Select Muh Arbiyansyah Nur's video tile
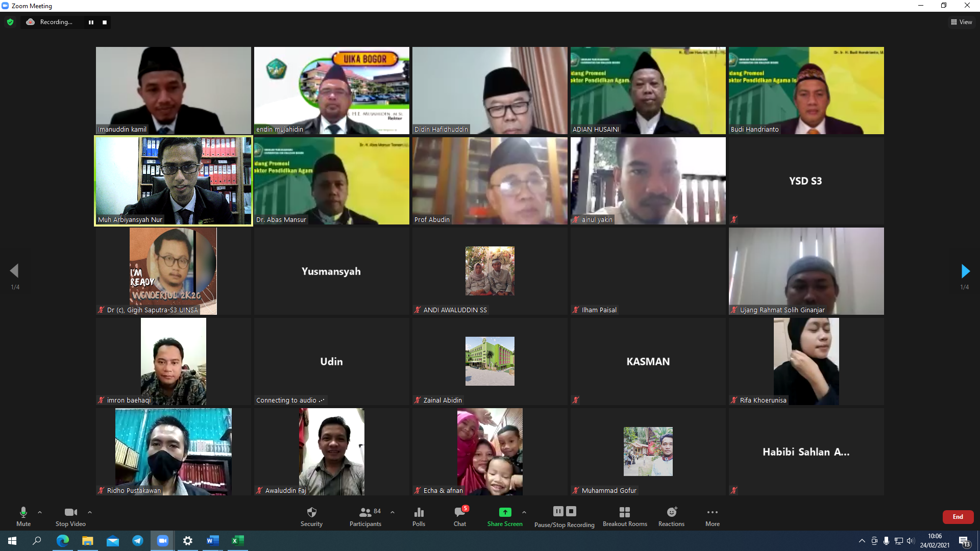 tap(174, 181)
